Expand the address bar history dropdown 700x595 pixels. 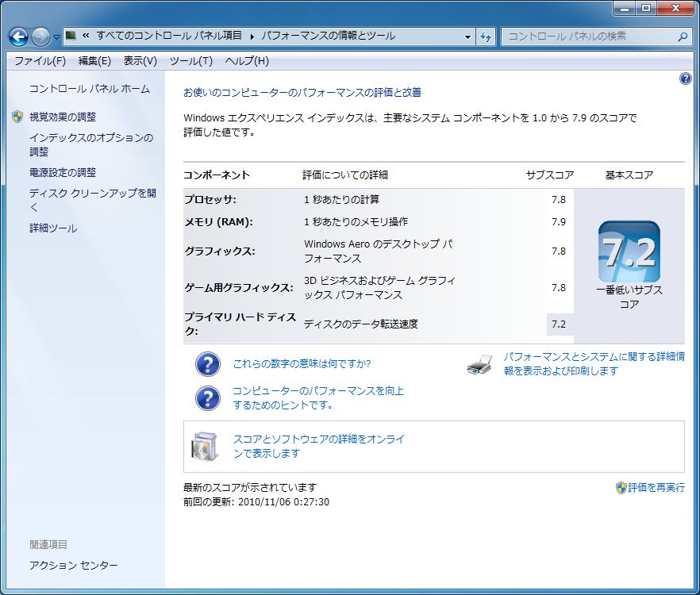point(467,36)
